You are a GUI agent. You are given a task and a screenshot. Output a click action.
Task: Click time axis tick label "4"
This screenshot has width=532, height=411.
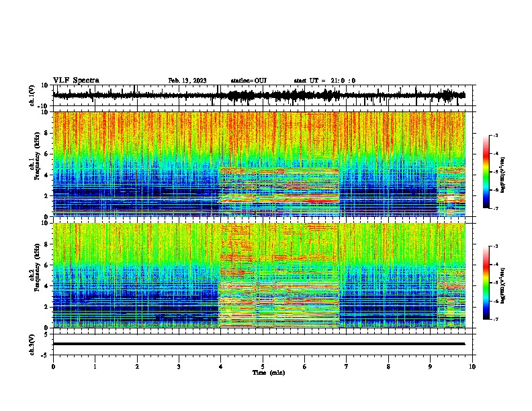coord(221,367)
